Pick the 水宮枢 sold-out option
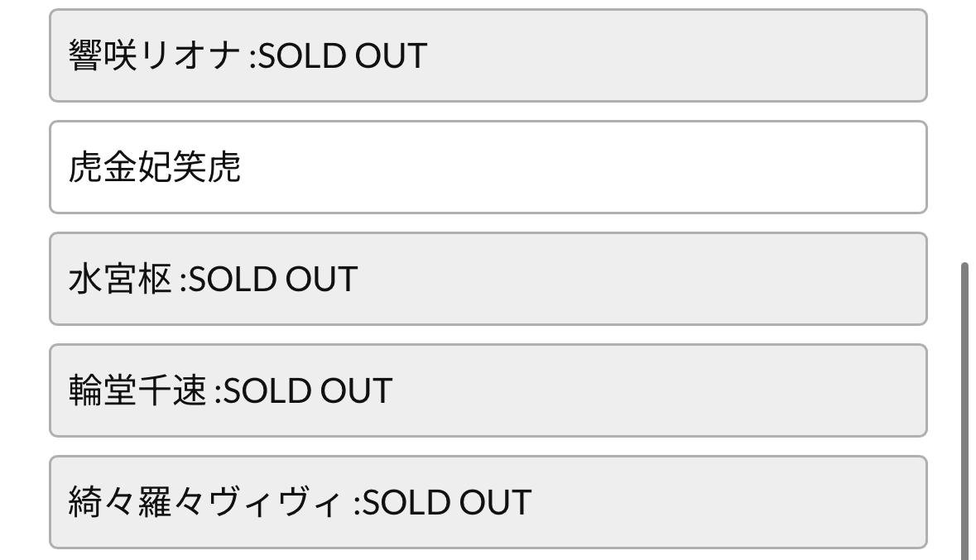 (488, 279)
